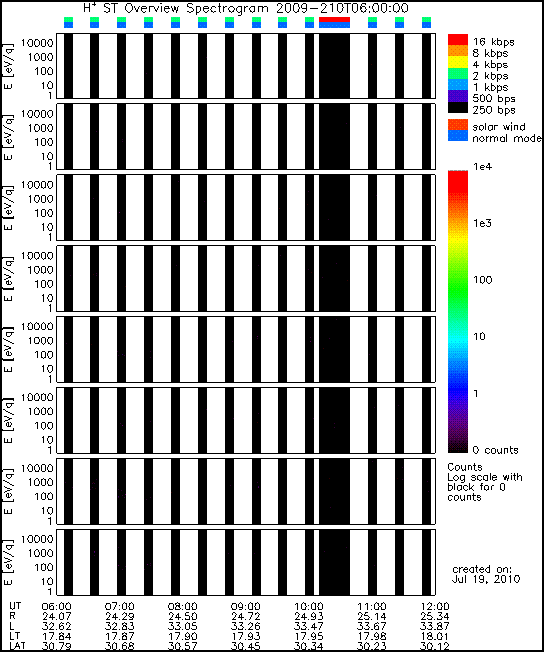
Task: Click the UT value '09:00'
Action: click(246, 607)
